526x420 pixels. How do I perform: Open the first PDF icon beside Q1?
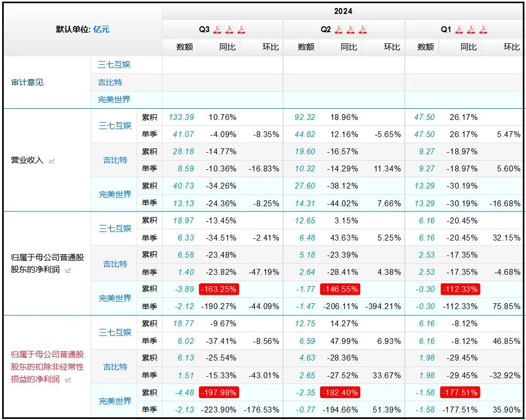click(459, 29)
